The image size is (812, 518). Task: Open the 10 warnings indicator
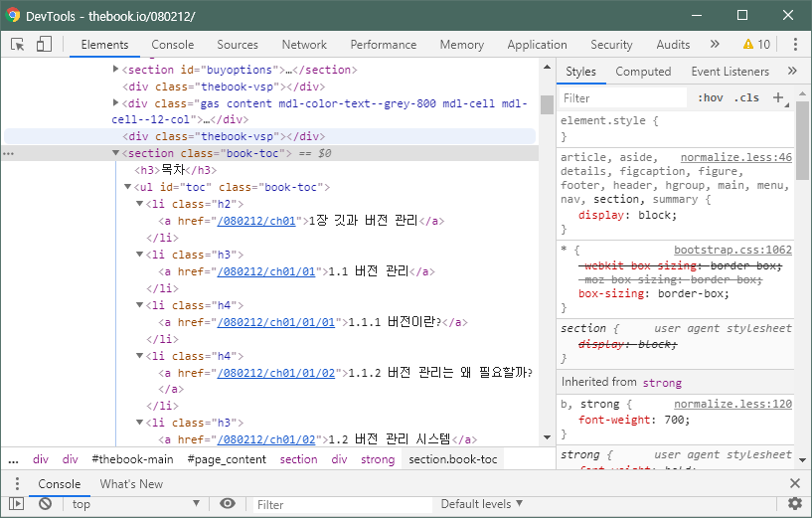[756, 45]
